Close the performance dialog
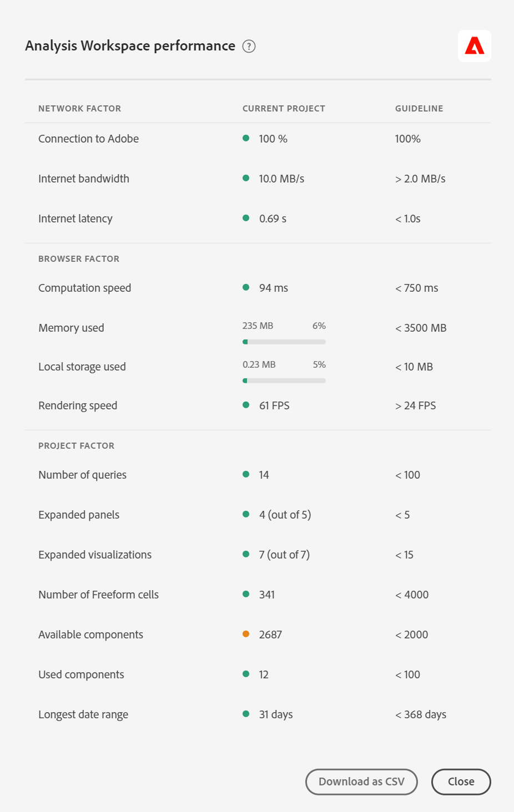The image size is (514, 812). pyautogui.click(x=461, y=781)
